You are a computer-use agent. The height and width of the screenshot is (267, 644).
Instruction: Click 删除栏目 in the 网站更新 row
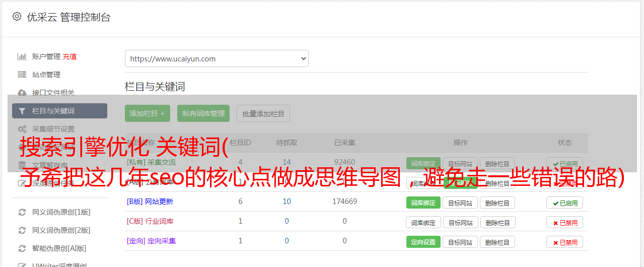(x=497, y=203)
